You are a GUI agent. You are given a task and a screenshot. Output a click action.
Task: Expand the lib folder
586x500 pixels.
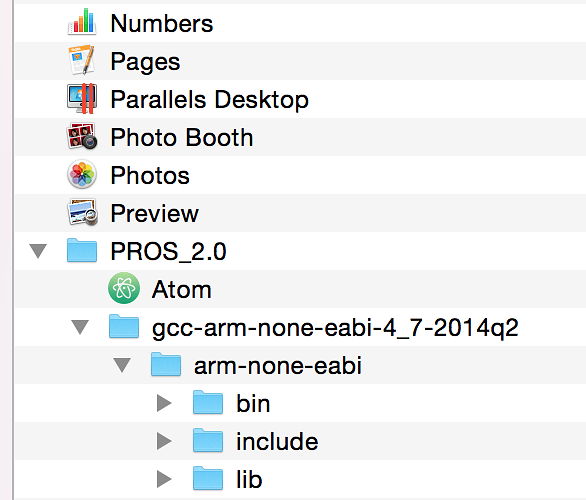[x=164, y=479]
